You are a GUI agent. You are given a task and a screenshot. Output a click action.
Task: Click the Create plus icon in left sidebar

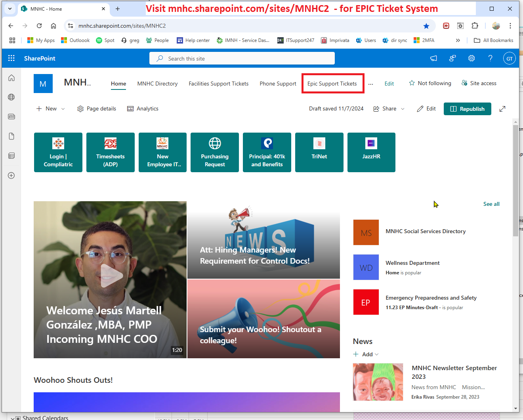11,175
